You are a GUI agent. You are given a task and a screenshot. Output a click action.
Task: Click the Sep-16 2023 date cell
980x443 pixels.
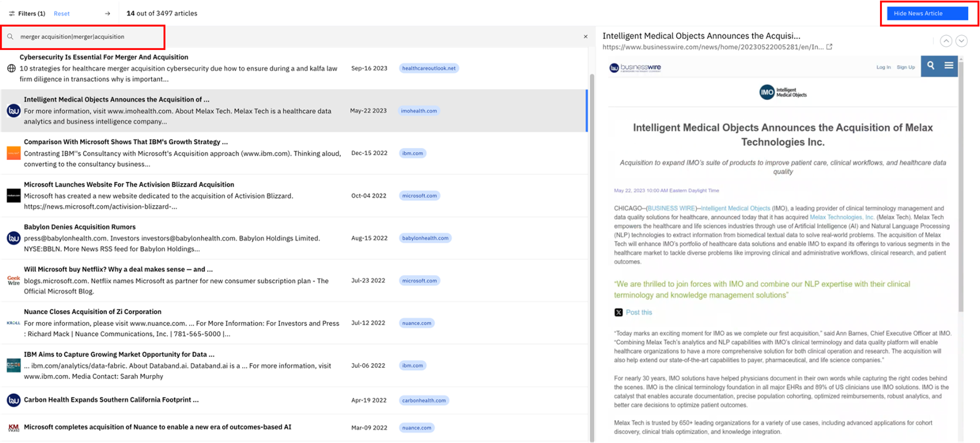(369, 68)
